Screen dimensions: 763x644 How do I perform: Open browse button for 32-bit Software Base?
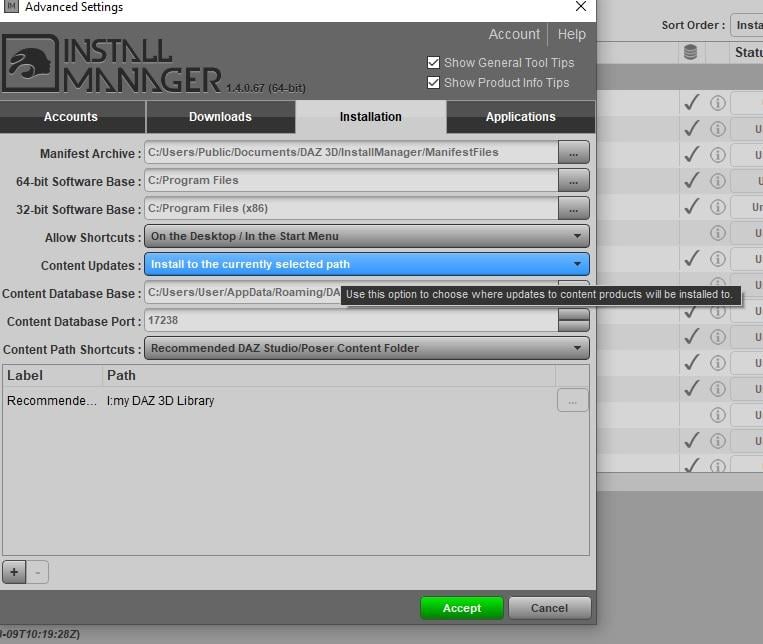[x=574, y=208]
